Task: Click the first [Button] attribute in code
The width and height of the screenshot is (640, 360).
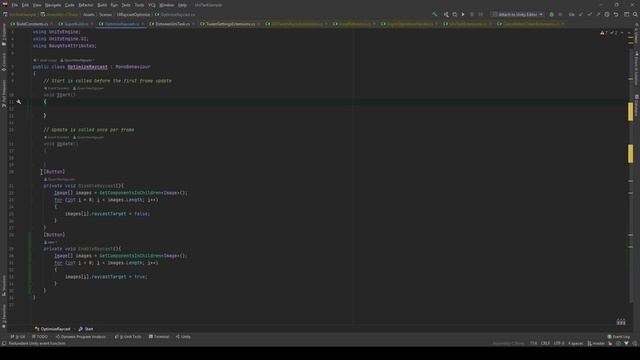Action: pyautogui.click(x=54, y=172)
